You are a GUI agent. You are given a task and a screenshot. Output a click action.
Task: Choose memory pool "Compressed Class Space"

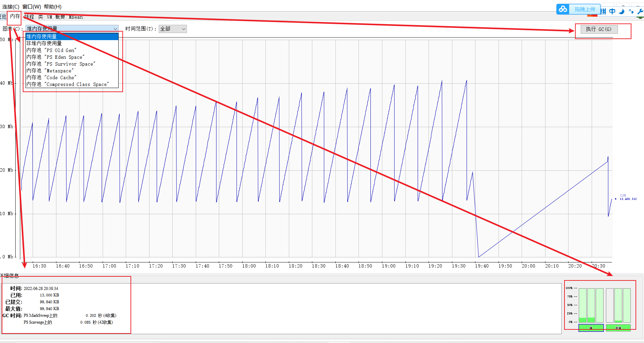coord(72,84)
